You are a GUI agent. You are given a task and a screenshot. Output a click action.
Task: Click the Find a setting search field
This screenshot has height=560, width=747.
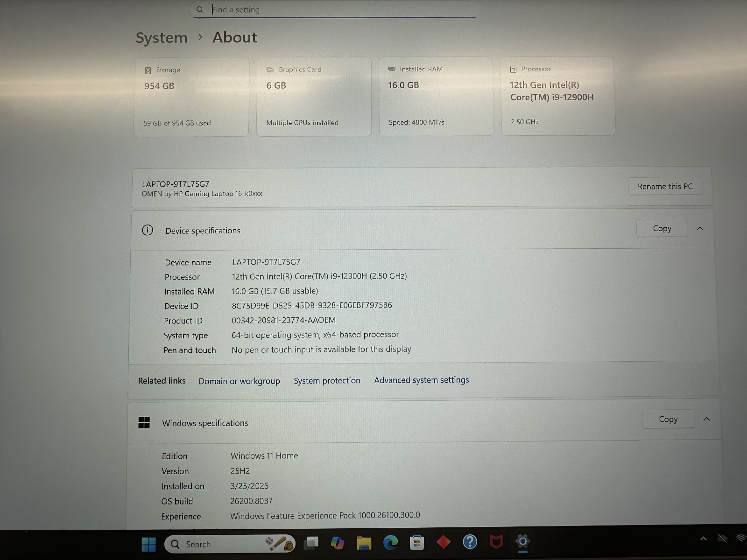point(334,9)
